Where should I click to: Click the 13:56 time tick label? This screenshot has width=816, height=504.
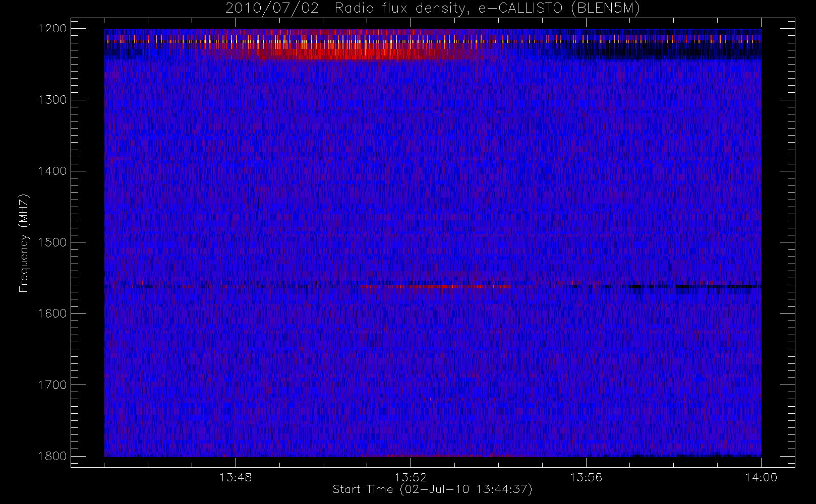click(x=586, y=477)
